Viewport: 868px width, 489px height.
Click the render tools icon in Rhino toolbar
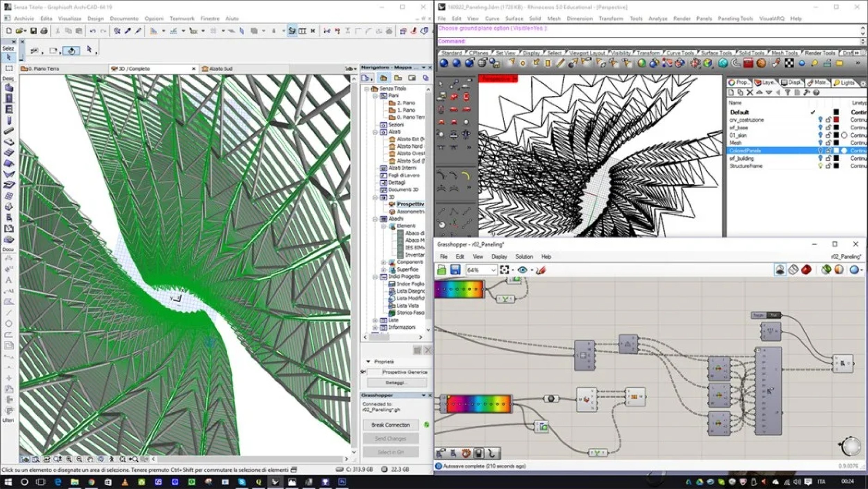point(818,54)
